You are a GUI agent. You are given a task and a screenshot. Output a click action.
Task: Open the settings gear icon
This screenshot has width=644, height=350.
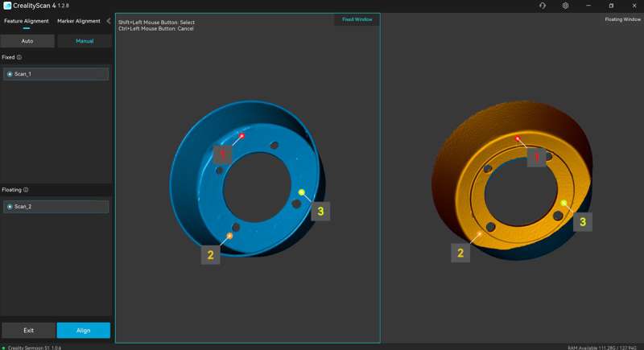[565, 6]
